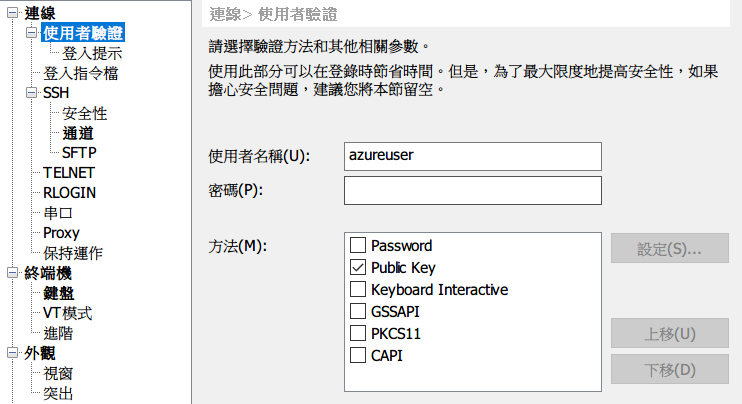Image resolution: width=742 pixels, height=404 pixels.
Task: Enable Keyboard Interactive authentication checkbox
Action: 358,290
